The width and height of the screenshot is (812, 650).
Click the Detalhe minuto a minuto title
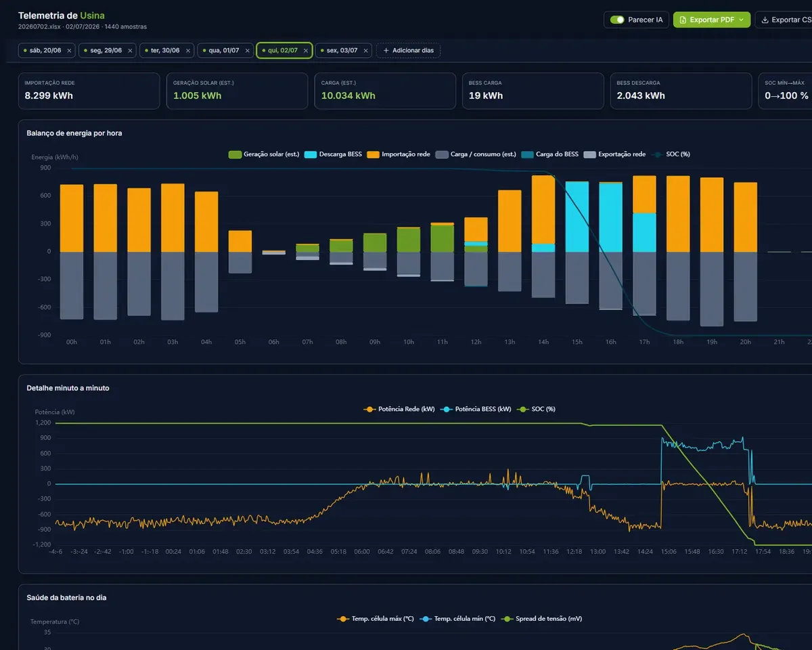[x=68, y=388]
